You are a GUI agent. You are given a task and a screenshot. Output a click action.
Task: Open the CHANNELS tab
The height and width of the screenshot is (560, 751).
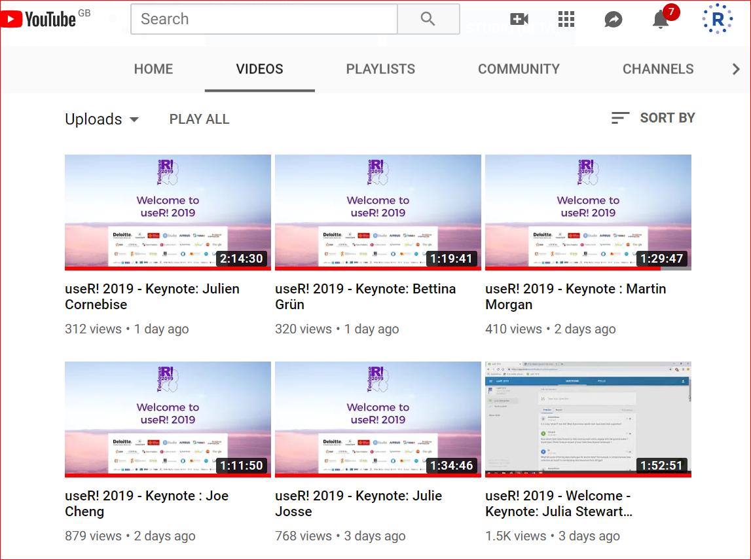point(658,69)
